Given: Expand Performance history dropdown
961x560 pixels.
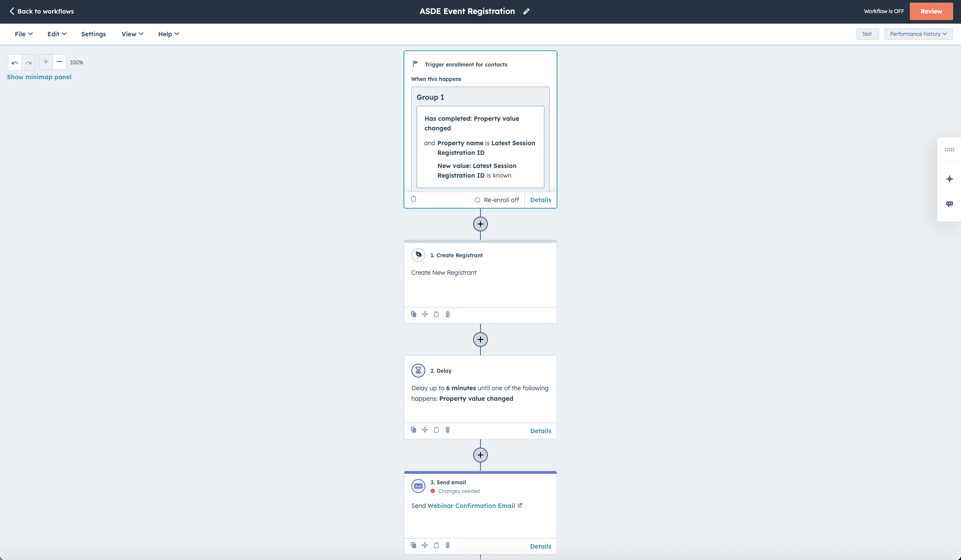Looking at the screenshot, I should [918, 34].
